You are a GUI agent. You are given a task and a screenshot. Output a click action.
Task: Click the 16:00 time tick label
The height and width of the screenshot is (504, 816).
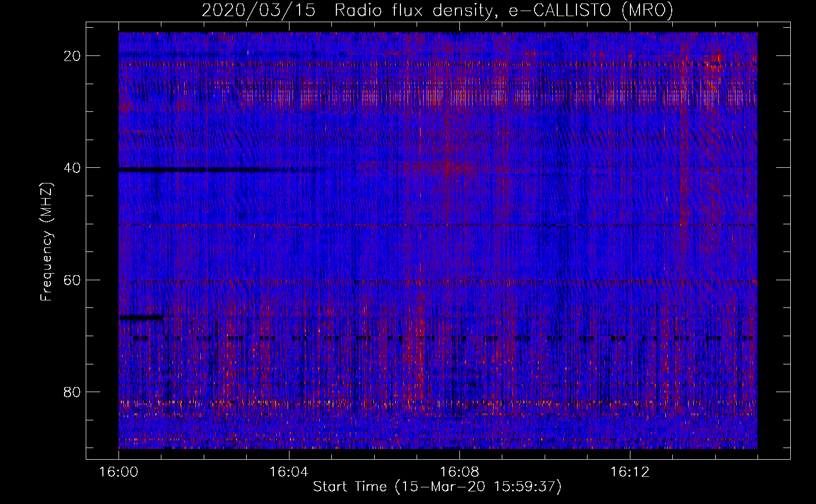[x=119, y=472]
